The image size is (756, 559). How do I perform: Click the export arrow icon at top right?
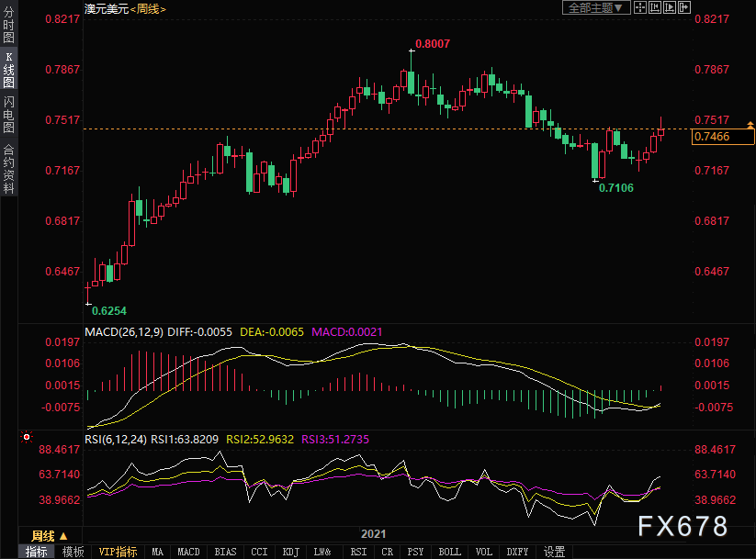[x=683, y=7]
